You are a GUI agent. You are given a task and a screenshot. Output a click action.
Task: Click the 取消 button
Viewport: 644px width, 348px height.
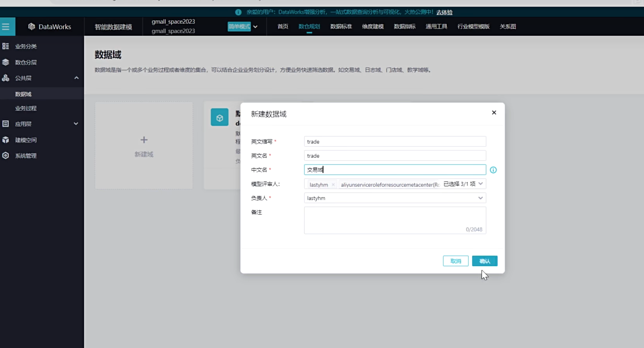tap(455, 261)
